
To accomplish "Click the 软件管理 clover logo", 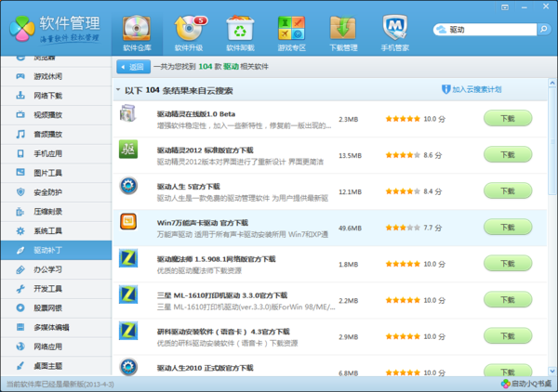I will 22,29.
